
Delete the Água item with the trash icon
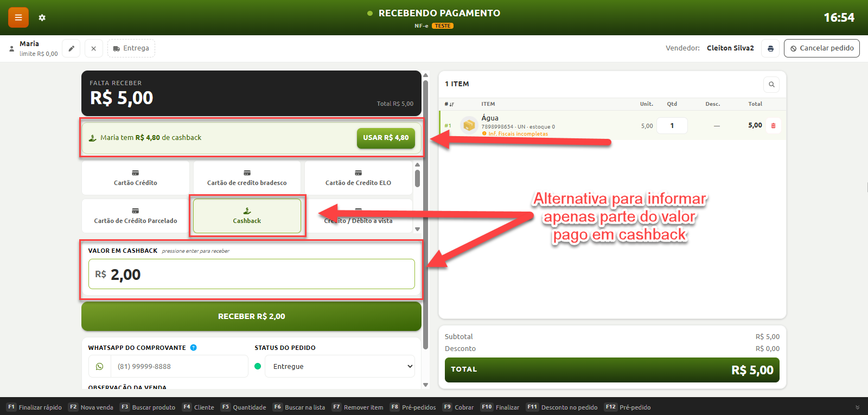coord(773,125)
